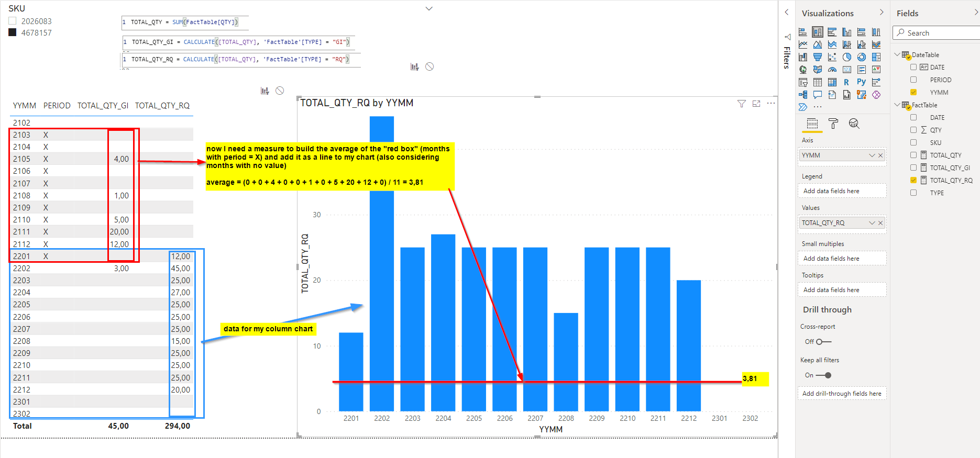
Task: Check the TOTAL_QTY_GI field
Action: click(x=913, y=167)
